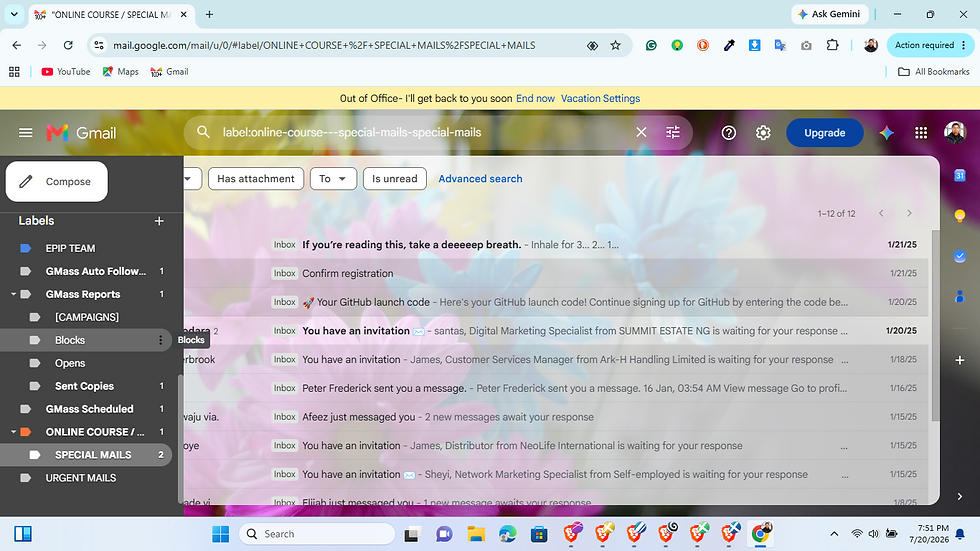
Task: Open Windows Start menu
Action: click(x=221, y=534)
